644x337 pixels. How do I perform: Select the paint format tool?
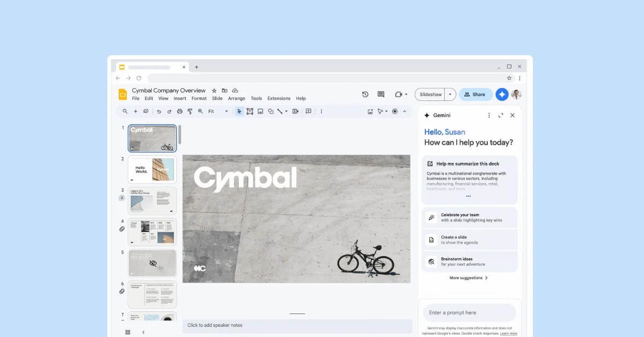coord(190,112)
